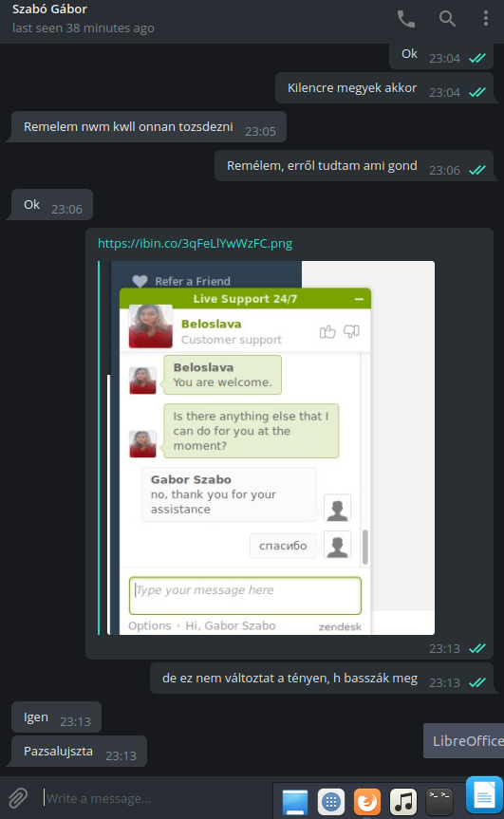Viewport: 504px width, 819px height.
Task: Open the three-dot chat options menu
Action: tap(486, 19)
